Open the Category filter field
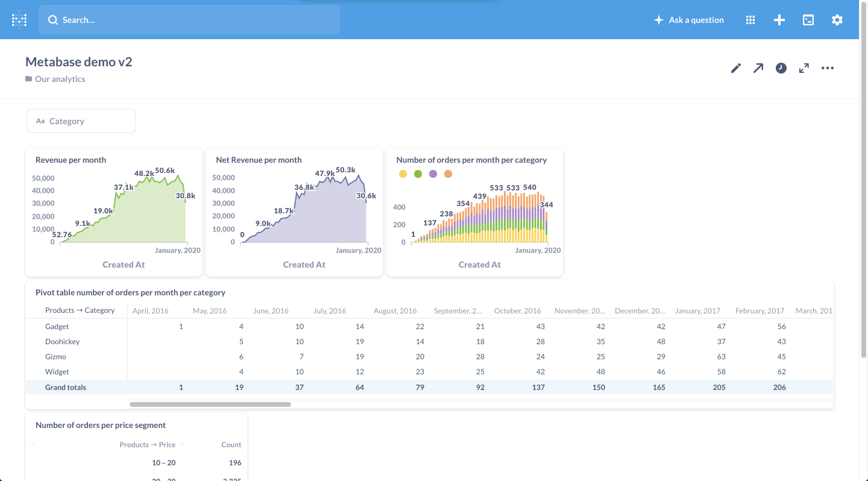Screen dimensions: 868x481 click(81, 121)
